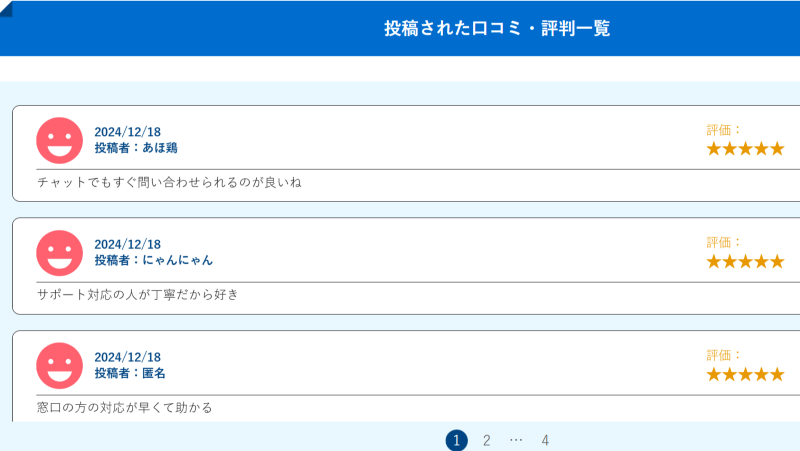Go to page 2 of reviews
Screen dimensions: 800x451
point(487,440)
